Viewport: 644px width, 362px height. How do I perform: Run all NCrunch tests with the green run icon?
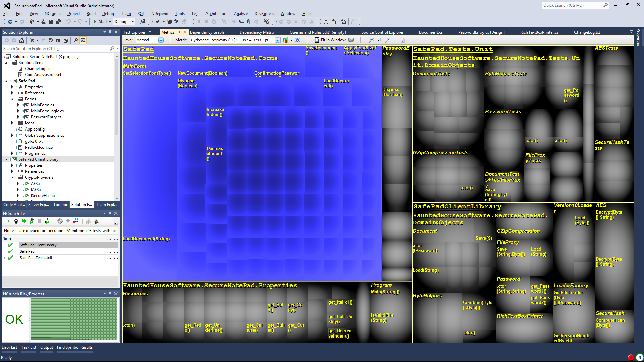(x=8, y=221)
